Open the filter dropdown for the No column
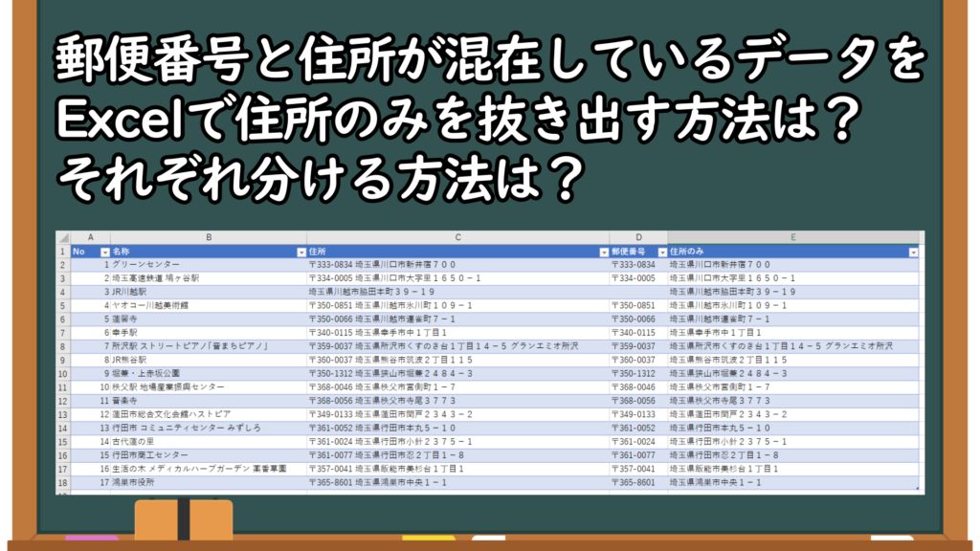This screenshot has height=551, width=980. (x=104, y=252)
